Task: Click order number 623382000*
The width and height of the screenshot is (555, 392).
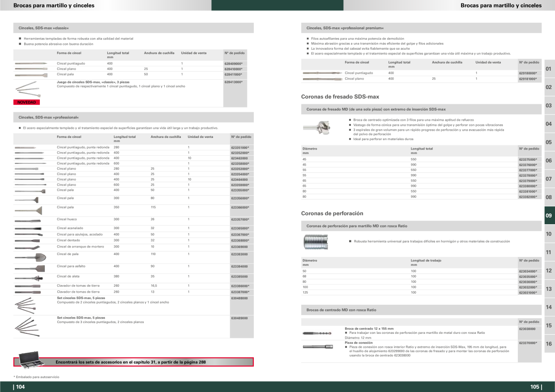Action: (528, 196)
